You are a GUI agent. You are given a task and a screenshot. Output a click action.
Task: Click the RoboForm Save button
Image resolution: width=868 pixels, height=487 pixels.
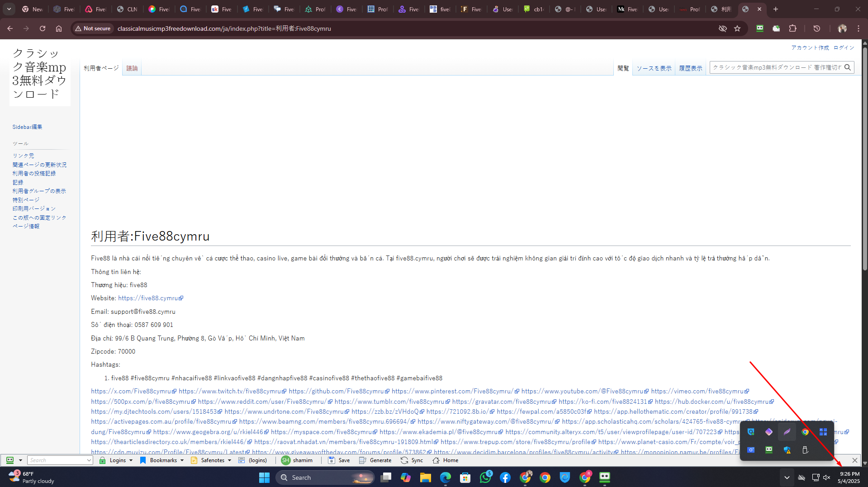tap(339, 460)
